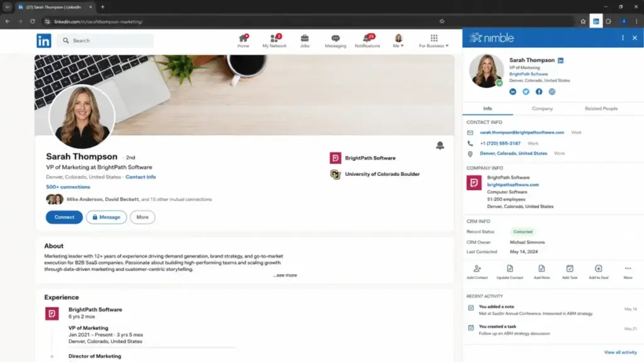Click Update Contact in Nimble panel

point(509,271)
